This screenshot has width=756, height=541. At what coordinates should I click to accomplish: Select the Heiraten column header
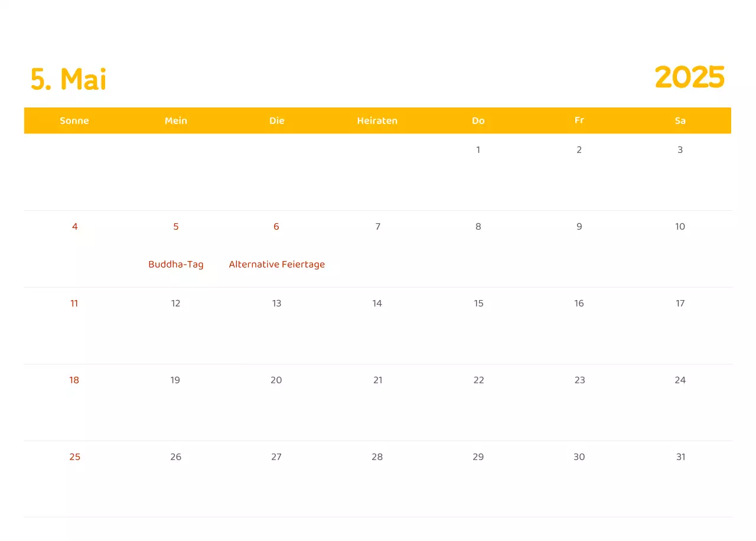tap(377, 120)
